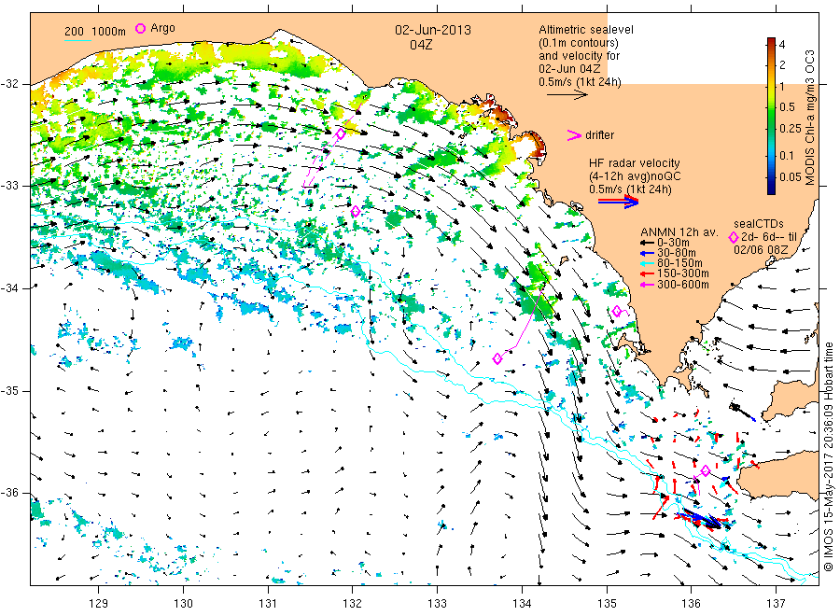Click the '02-Jun-2013' date title
Image resolution: width=840 pixels, height=616 pixels.
pos(433,30)
